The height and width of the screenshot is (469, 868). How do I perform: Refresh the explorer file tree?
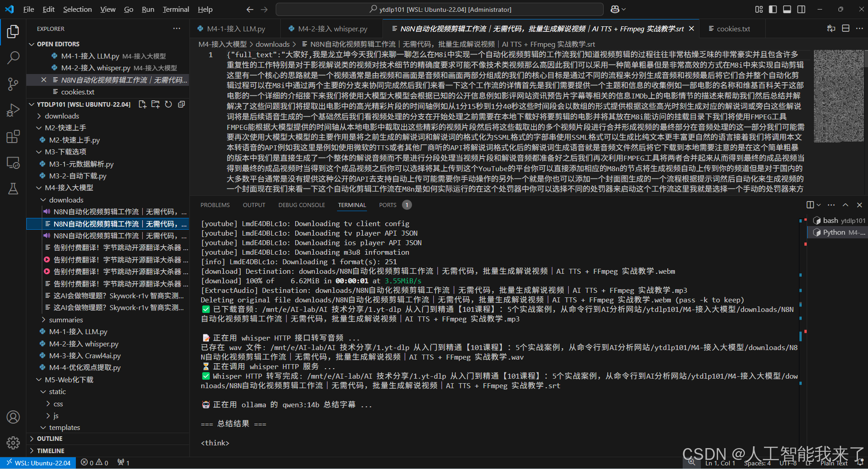(x=169, y=104)
